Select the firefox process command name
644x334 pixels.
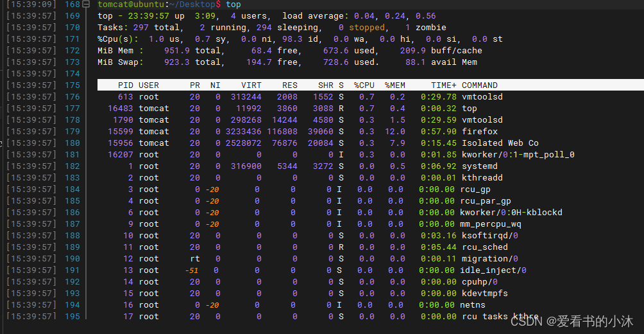point(480,132)
